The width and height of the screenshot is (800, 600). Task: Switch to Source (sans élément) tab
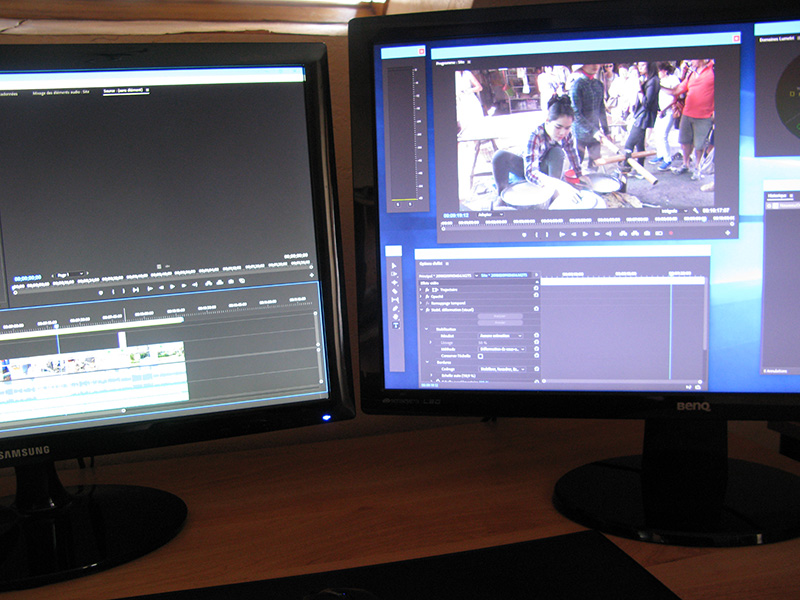123,91
